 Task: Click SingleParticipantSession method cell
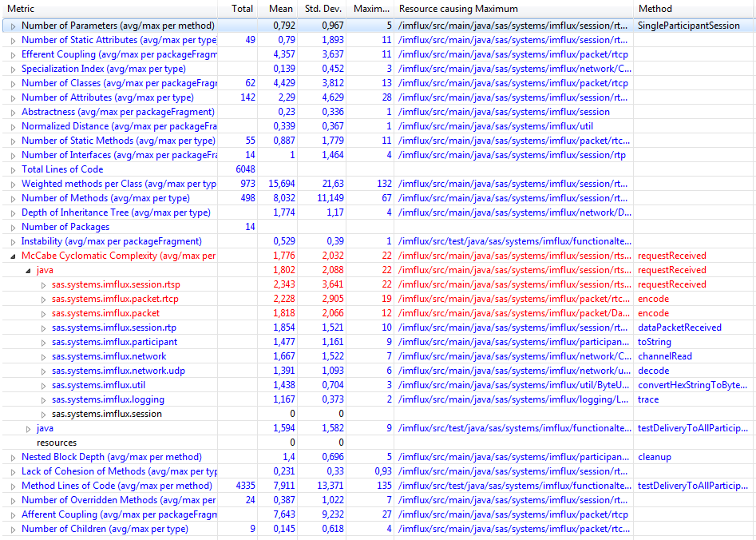688,26
